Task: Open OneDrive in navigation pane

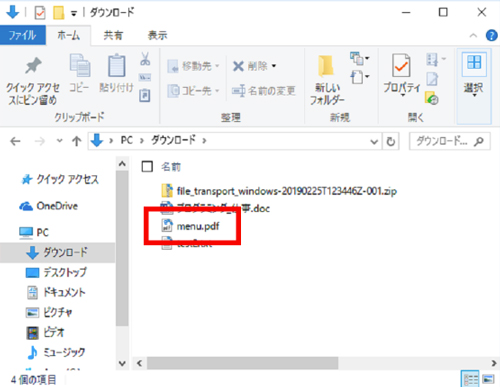Action: [x=49, y=206]
